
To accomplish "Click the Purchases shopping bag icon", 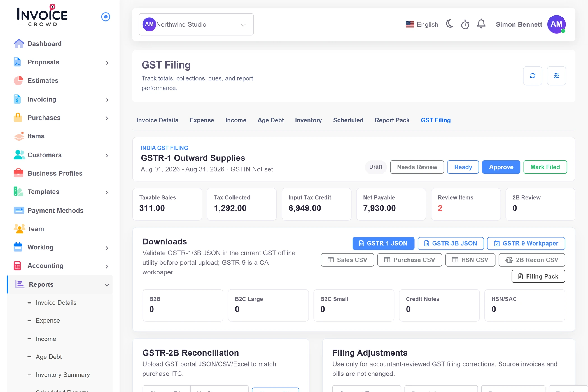I will pos(18,118).
